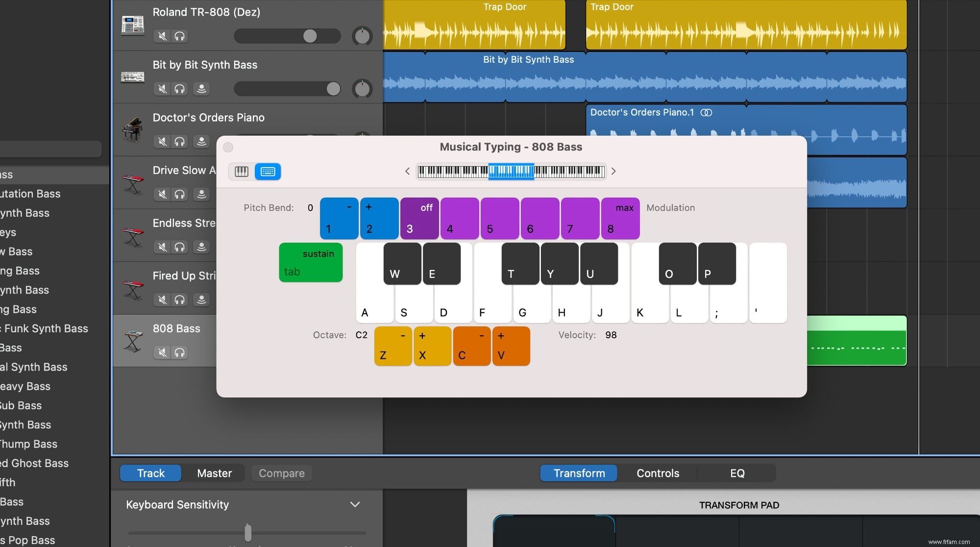Select the computer keyboard typing view icon
Screen dimensions: 980x547
268,172
